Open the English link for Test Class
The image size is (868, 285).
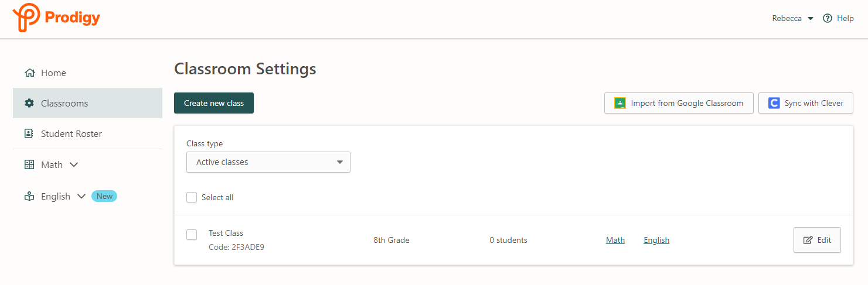pyautogui.click(x=656, y=240)
